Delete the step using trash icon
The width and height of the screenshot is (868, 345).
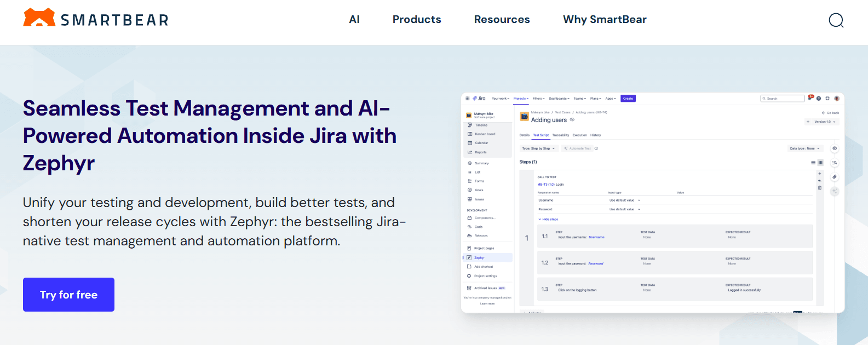click(x=820, y=188)
